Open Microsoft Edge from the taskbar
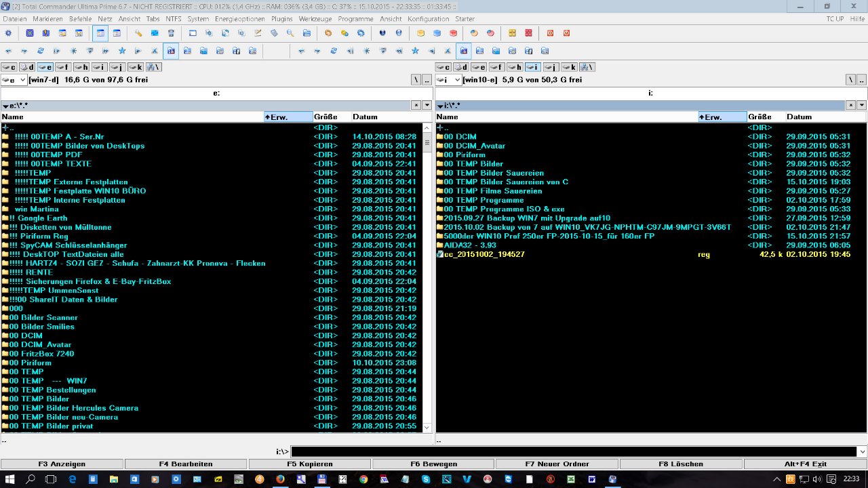The image size is (868, 488). click(x=73, y=479)
